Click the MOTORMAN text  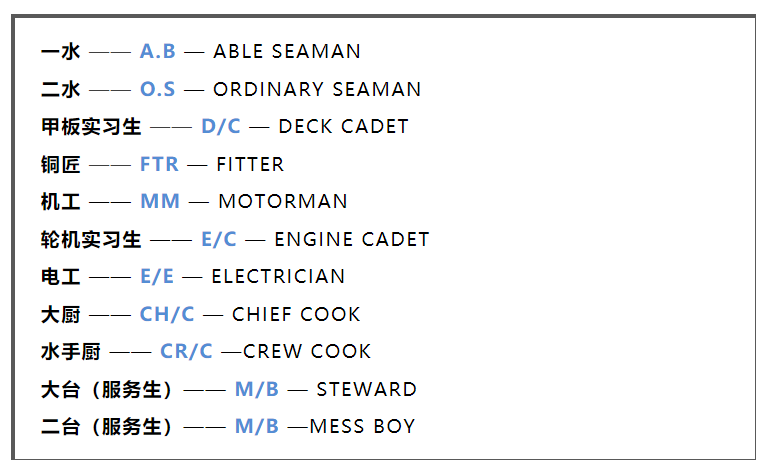click(283, 201)
